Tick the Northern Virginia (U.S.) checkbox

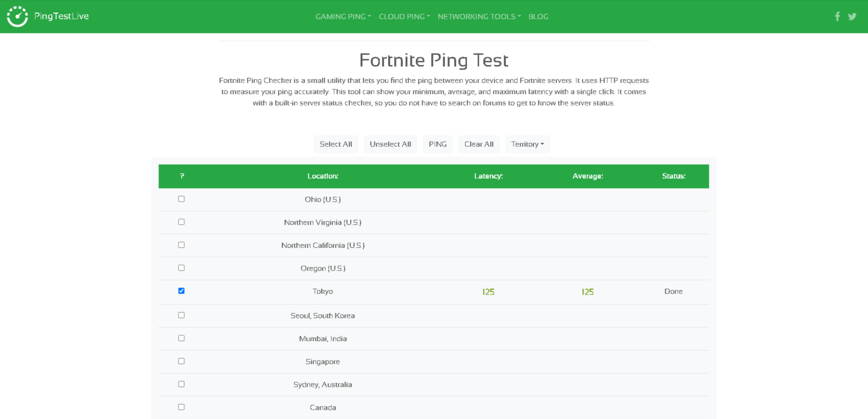pos(181,222)
